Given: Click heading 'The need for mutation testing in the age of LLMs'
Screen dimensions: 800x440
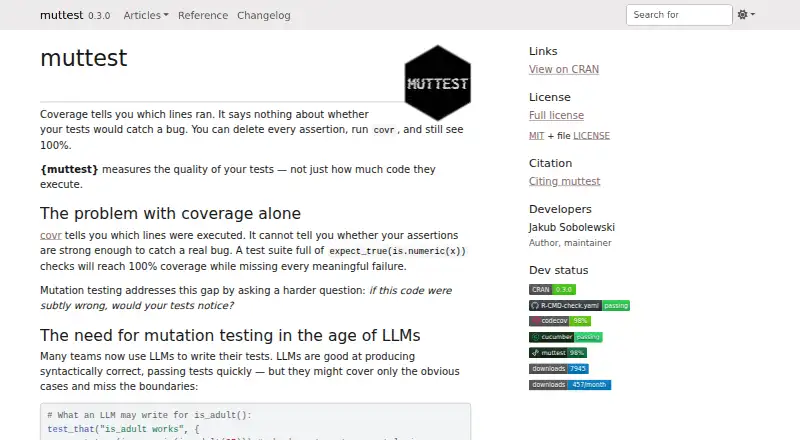Looking at the screenshot, I should 230,335.
